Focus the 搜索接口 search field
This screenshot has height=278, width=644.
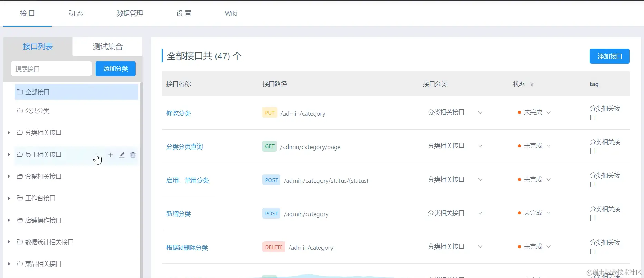(51, 69)
